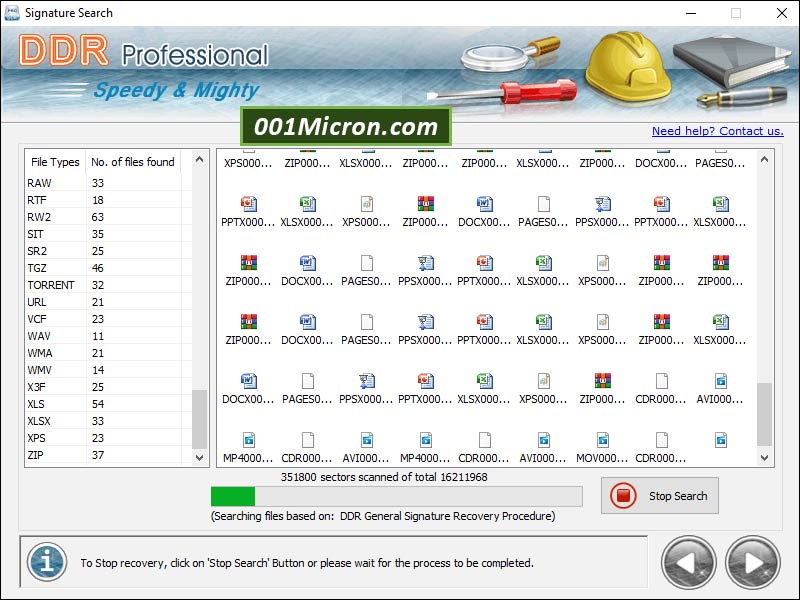Screen dimensions: 800x600
Task: Click the file types list down arrow
Action: click(x=199, y=458)
